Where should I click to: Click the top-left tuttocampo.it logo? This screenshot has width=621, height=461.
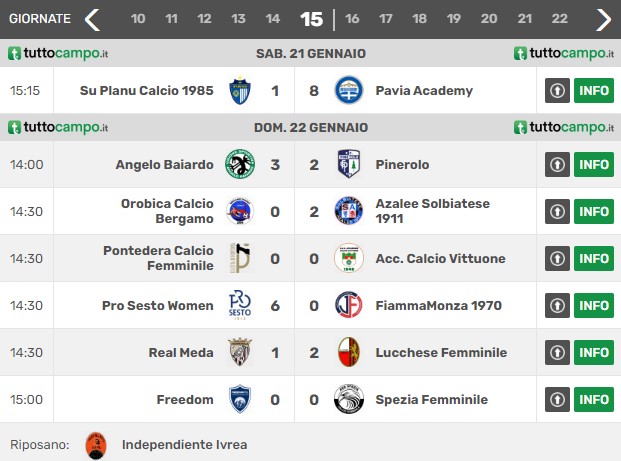pos(58,53)
